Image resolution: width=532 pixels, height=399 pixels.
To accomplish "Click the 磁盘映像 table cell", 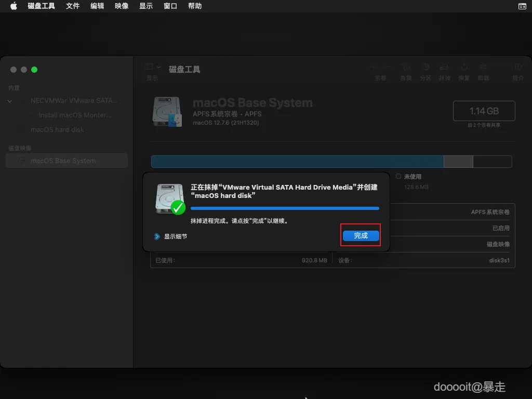I will point(498,244).
